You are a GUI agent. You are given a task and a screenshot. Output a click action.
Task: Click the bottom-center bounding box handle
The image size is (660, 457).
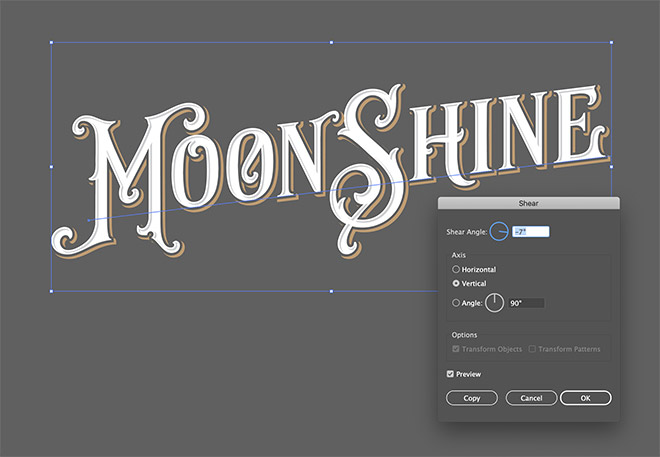coord(331,291)
